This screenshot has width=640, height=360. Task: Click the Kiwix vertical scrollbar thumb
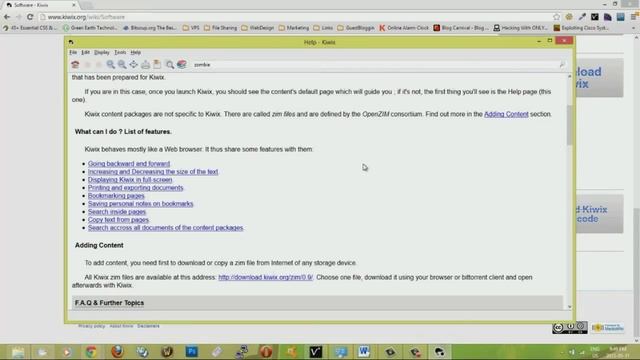pos(569,124)
